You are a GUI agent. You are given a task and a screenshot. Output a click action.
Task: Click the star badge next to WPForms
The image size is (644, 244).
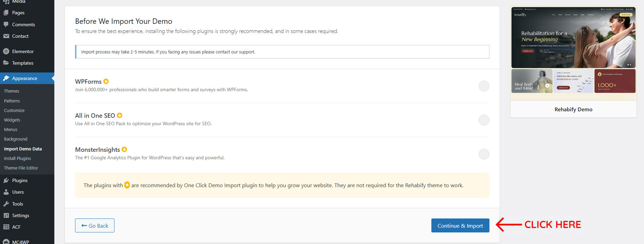click(x=106, y=81)
